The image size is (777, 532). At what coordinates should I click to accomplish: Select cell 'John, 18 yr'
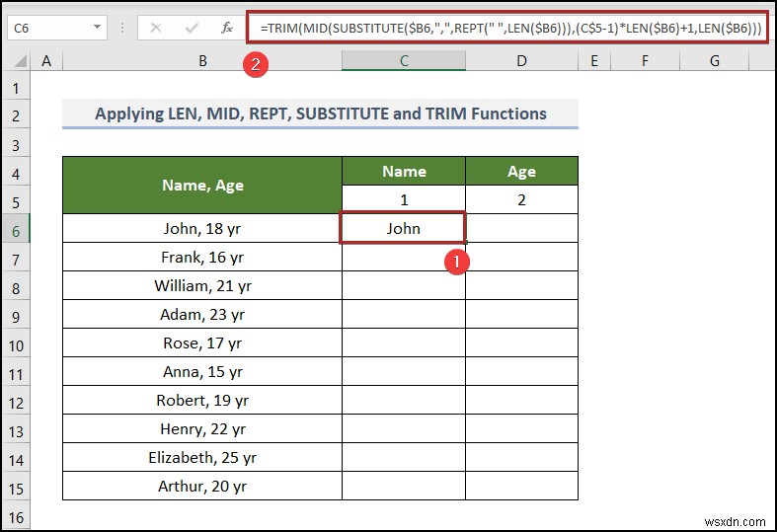(202, 228)
